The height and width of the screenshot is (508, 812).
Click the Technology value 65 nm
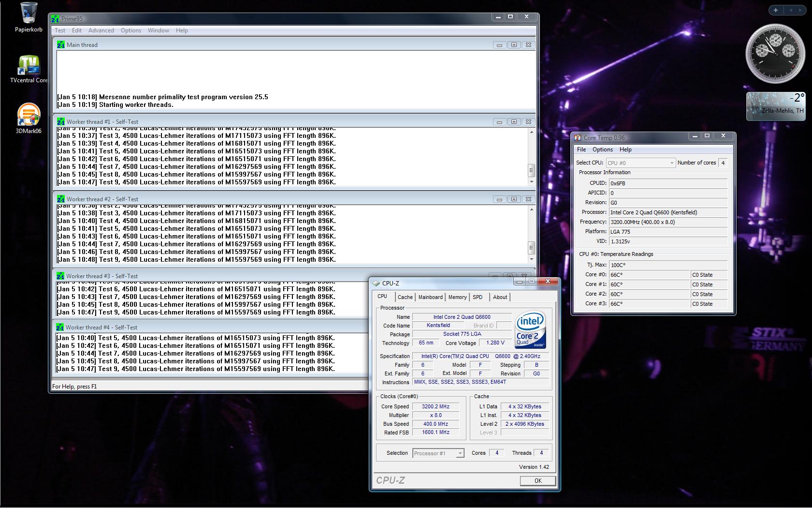[426, 343]
